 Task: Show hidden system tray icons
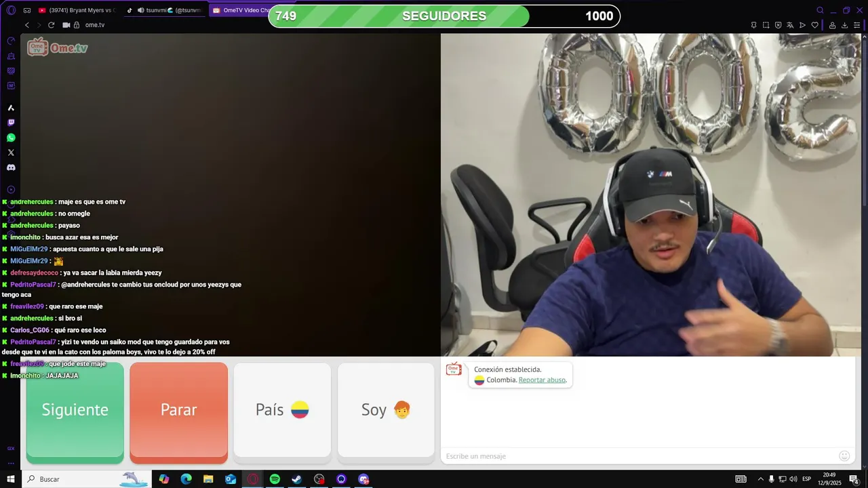(760, 479)
